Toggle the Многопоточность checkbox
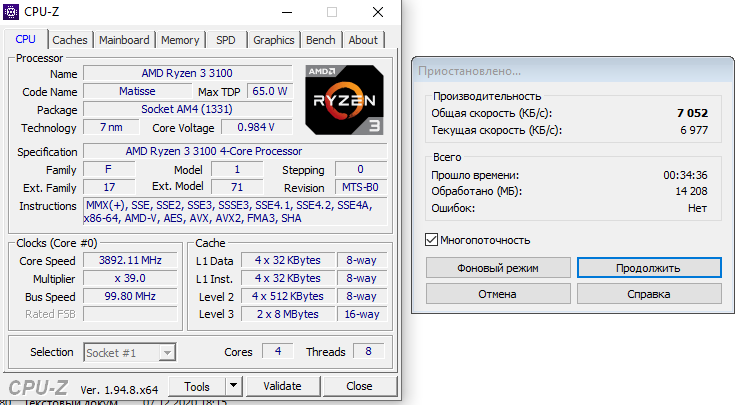Screen dimensions: 736x405 (431, 240)
